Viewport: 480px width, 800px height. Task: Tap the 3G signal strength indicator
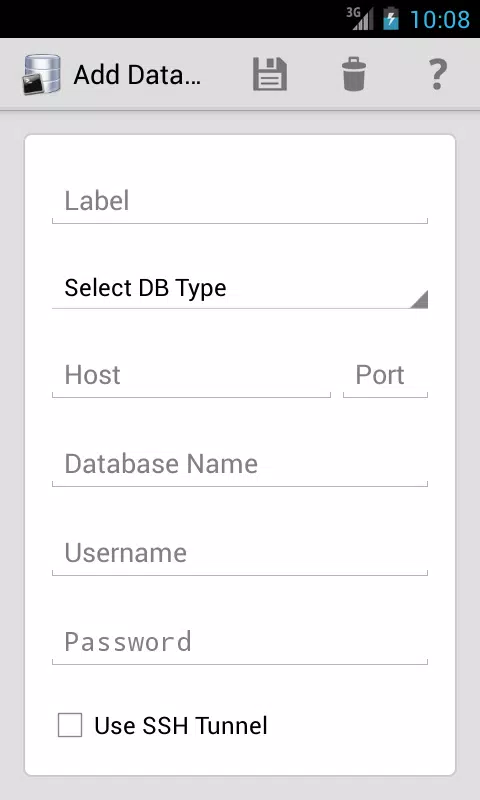360,19
